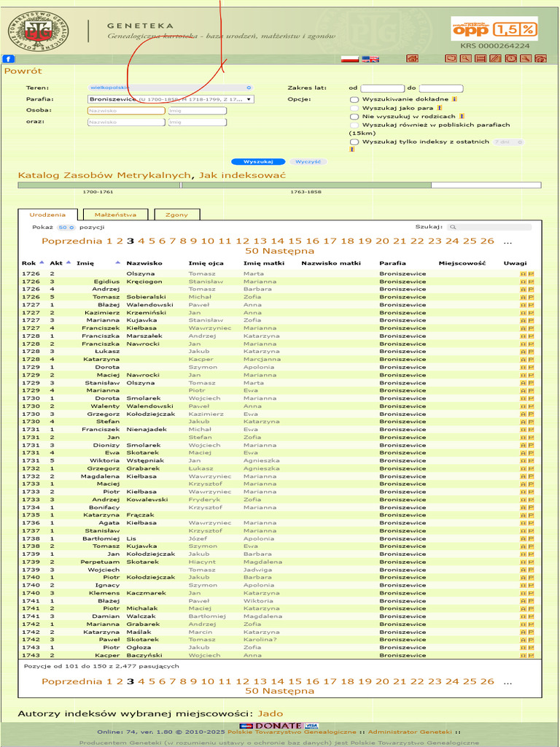Open the Teren dropdown showing wielkopolskie
Viewport: 560px width, 747px height.
pyautogui.click(x=171, y=88)
